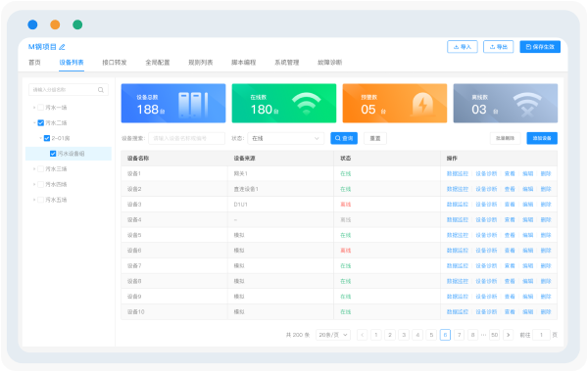
Task: Open the 系统管理 tab
Action: click(287, 63)
